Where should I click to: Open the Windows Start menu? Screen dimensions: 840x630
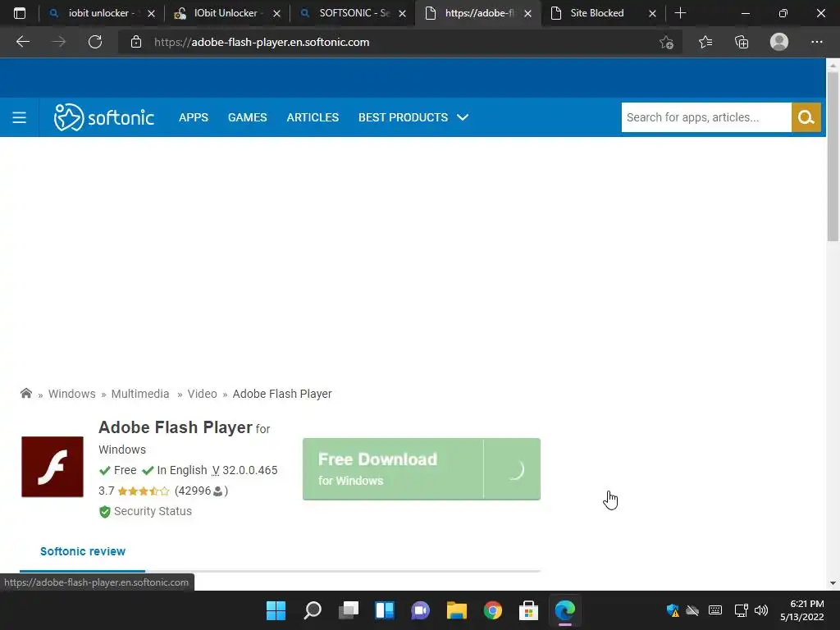point(276,610)
